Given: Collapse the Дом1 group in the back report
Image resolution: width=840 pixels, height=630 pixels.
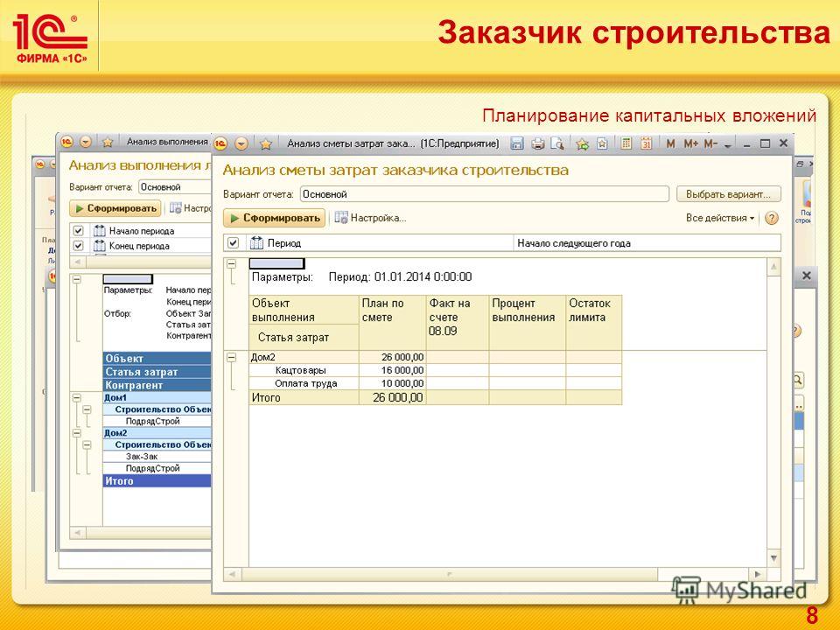Looking at the screenshot, I should (x=77, y=398).
